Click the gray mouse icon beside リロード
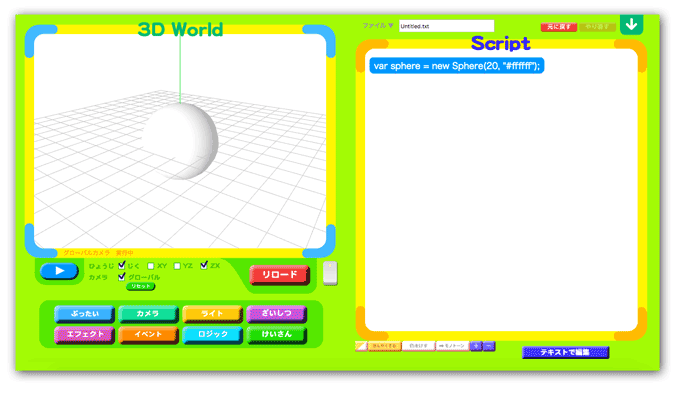This screenshot has height=393, width=680. coord(330,273)
